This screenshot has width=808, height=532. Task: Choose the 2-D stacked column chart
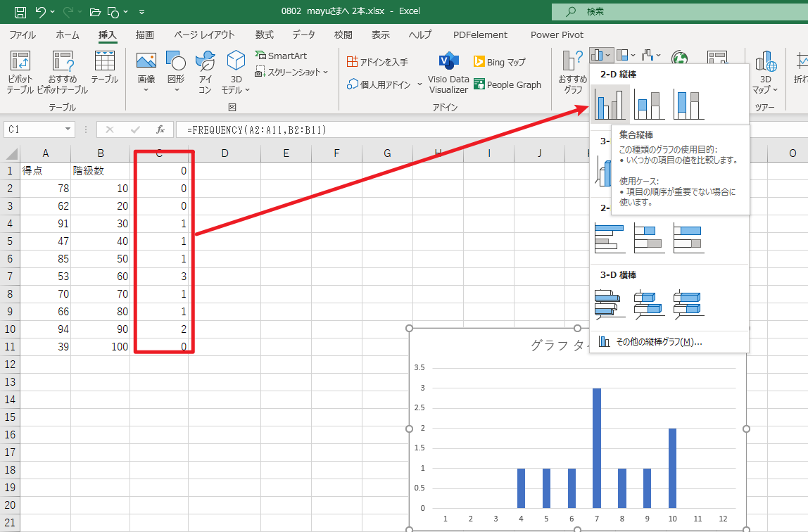(x=649, y=104)
